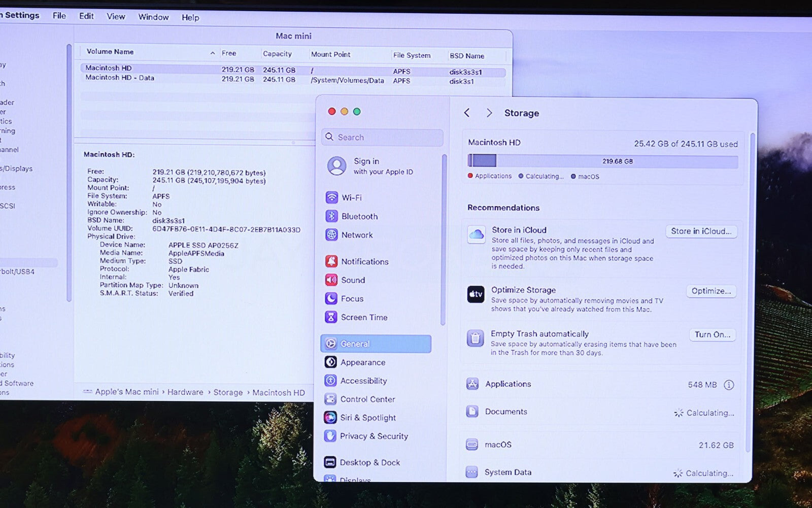Click the macOS 21.62 GB value

(716, 445)
